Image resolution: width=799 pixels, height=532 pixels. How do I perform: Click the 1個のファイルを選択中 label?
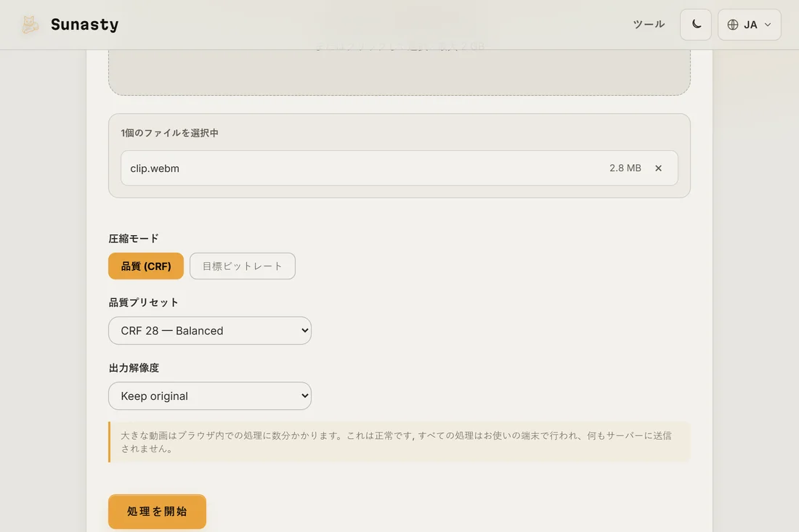170,133
